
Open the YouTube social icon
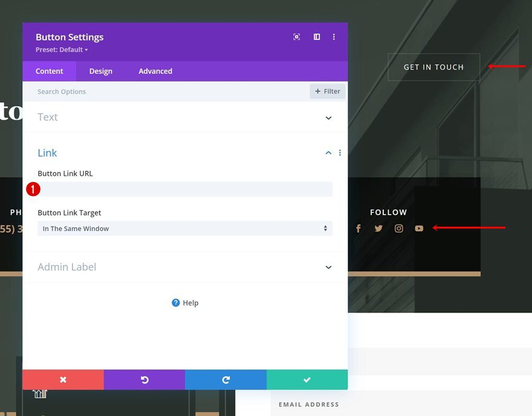(419, 229)
